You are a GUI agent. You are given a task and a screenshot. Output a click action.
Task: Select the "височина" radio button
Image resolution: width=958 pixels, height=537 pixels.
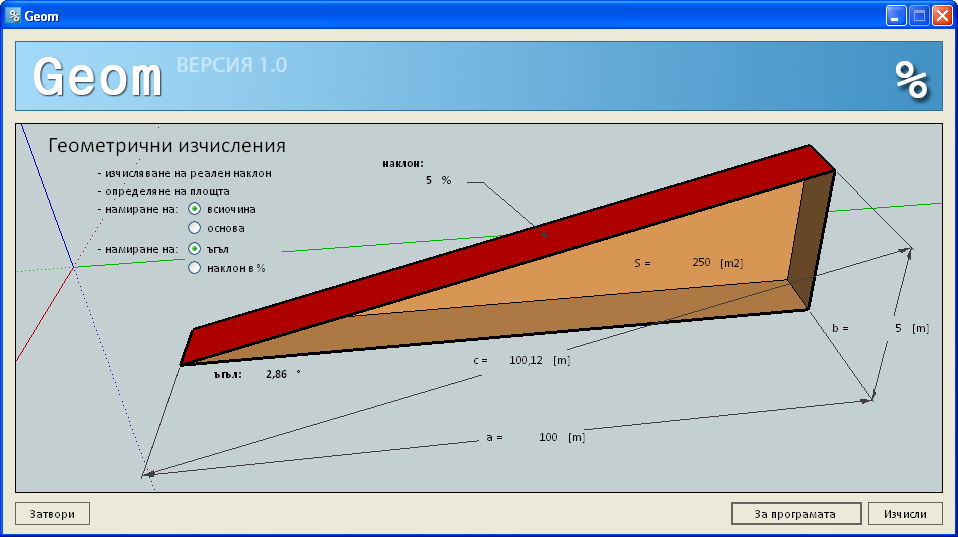point(195,209)
